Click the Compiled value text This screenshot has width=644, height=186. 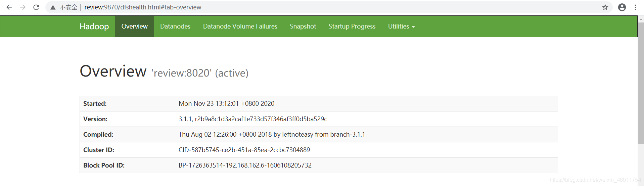[272, 134]
